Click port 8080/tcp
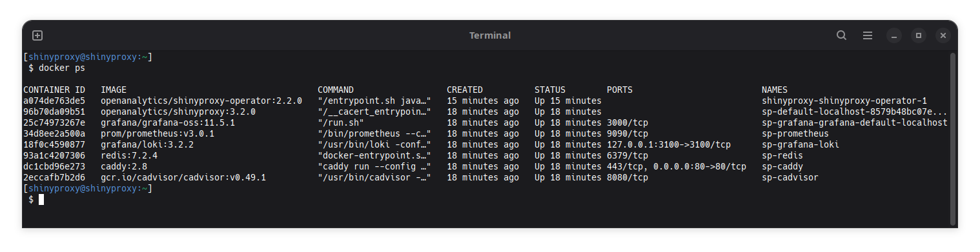Viewport: 980px width, 252px height. click(628, 177)
